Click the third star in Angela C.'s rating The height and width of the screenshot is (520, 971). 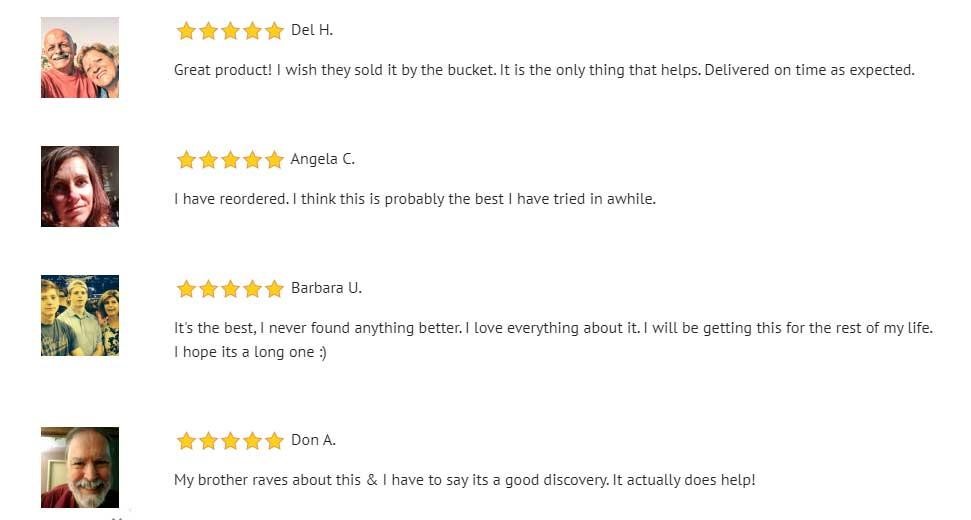click(230, 160)
